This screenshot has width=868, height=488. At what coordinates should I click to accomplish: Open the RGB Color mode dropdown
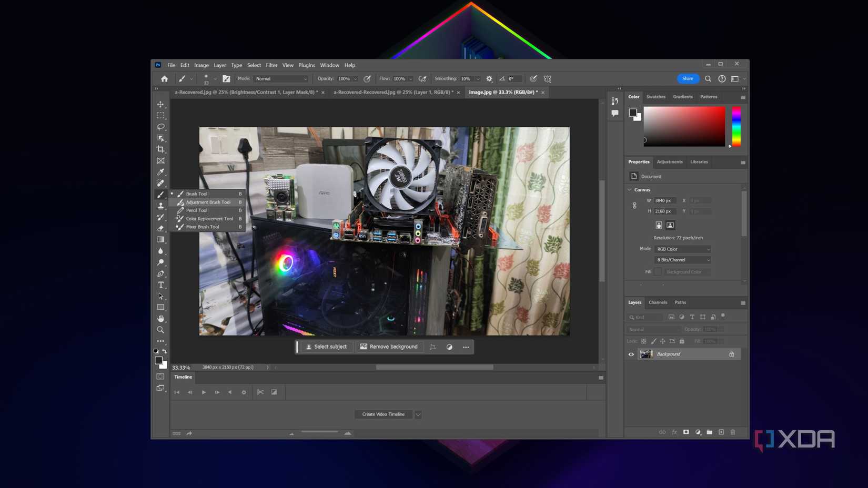[683, 249]
